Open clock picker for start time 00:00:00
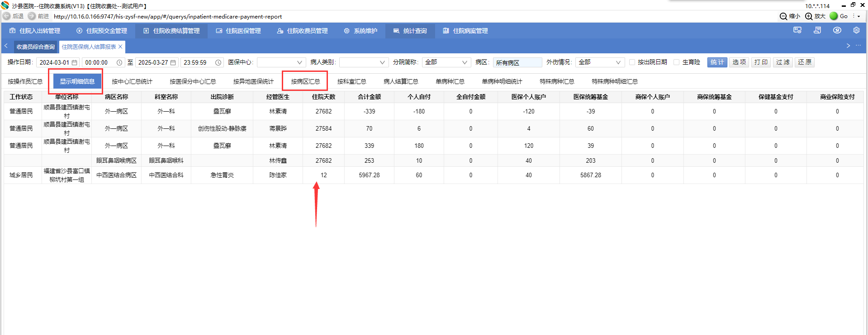This screenshot has height=335, width=868. 119,62
